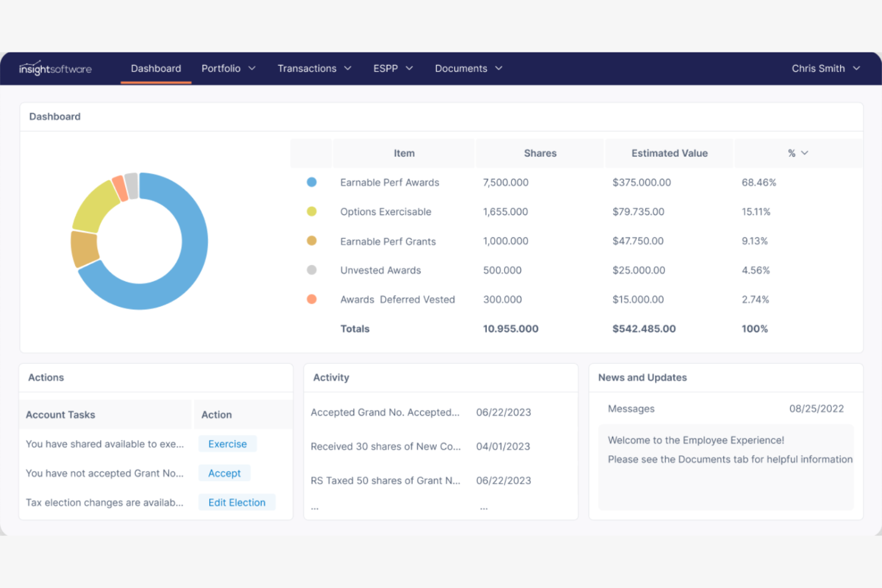
Task: Open the % column sort dropdown
Action: coord(799,153)
